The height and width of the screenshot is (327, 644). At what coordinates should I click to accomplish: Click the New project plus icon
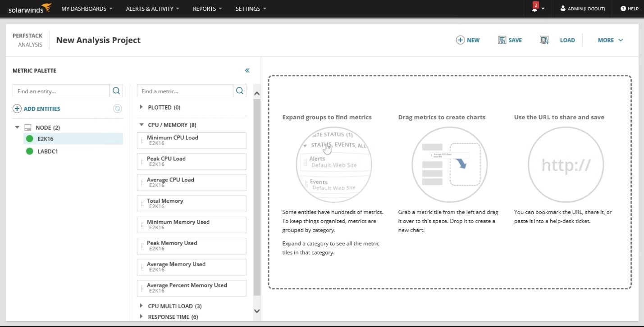point(460,40)
